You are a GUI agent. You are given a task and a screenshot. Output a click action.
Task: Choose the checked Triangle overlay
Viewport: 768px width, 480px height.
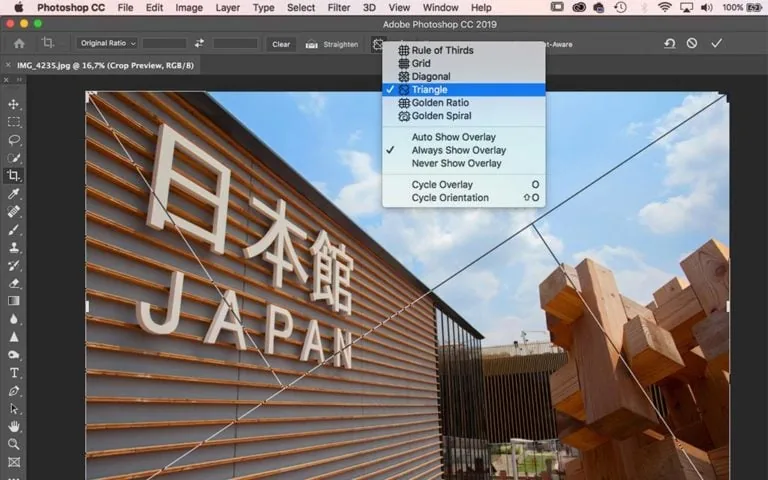pyautogui.click(x=463, y=90)
